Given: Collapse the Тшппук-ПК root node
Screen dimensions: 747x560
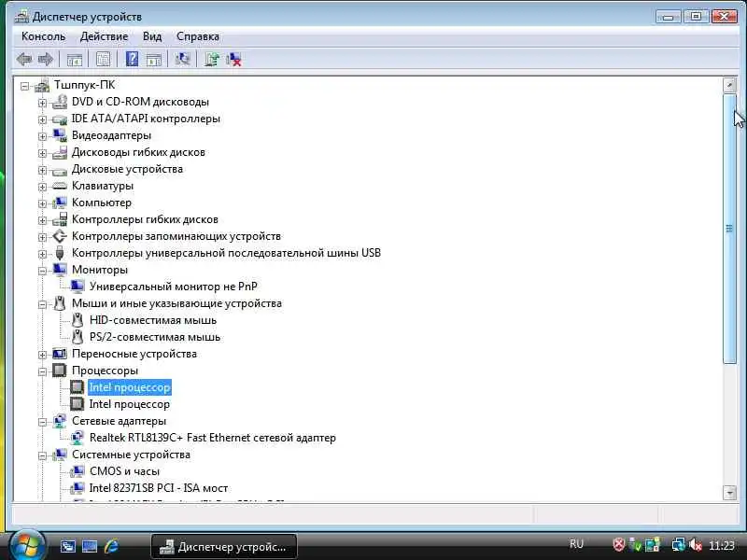Looking at the screenshot, I should tap(25, 86).
